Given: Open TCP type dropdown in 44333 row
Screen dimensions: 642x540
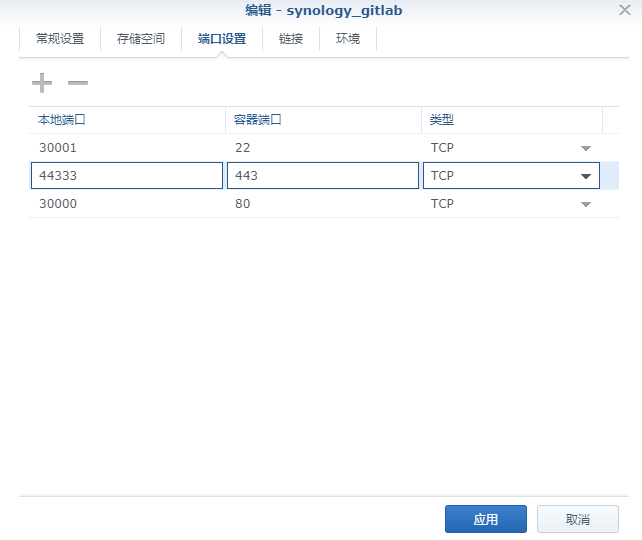Looking at the screenshot, I should pyautogui.click(x=586, y=176).
